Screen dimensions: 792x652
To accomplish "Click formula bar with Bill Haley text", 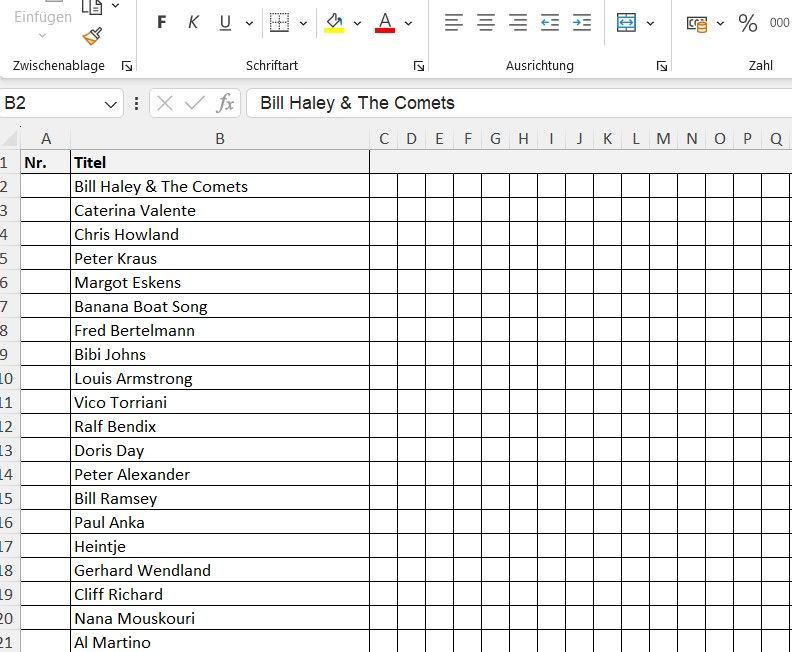I will [x=519, y=103].
